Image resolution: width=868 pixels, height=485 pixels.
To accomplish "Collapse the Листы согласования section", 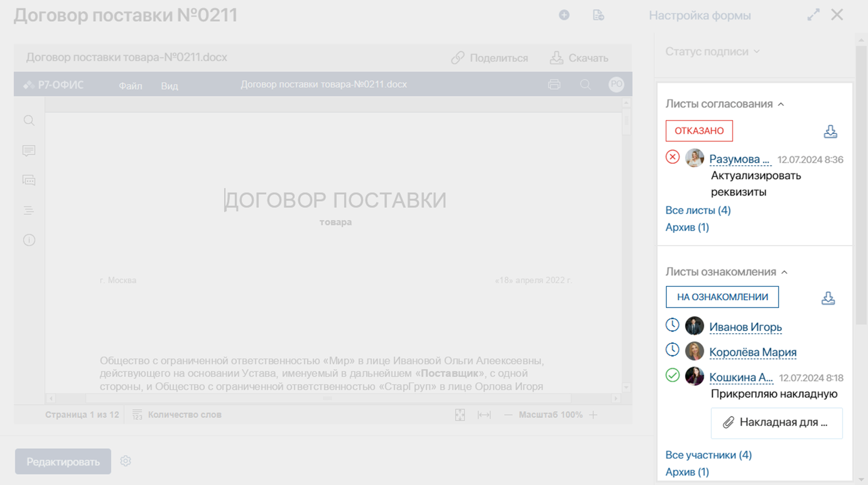I will tap(724, 104).
